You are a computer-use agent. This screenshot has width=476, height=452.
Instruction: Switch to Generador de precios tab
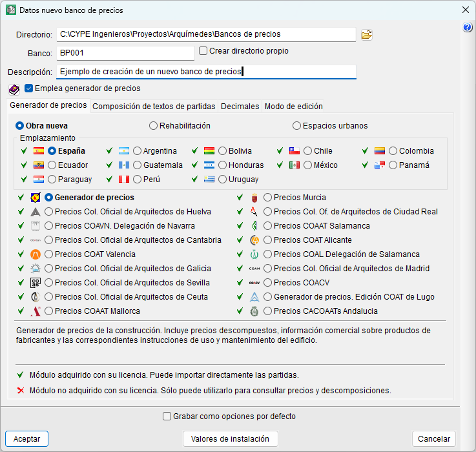[x=48, y=106]
